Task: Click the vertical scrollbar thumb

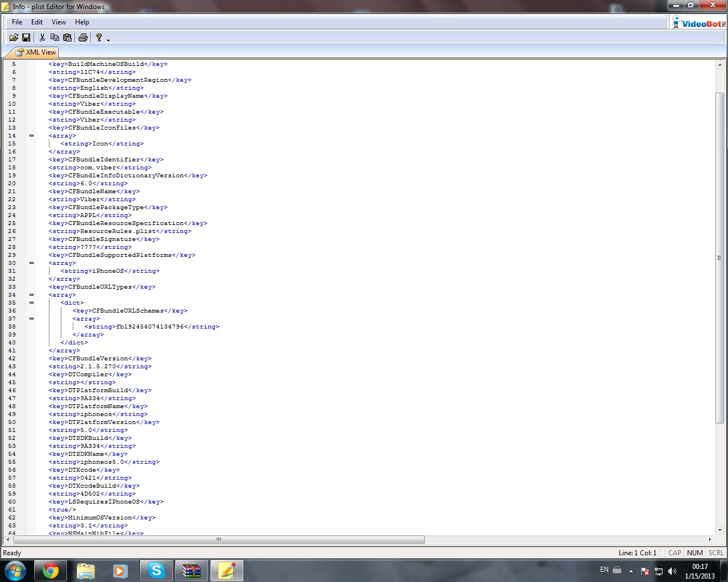Action: point(719,257)
